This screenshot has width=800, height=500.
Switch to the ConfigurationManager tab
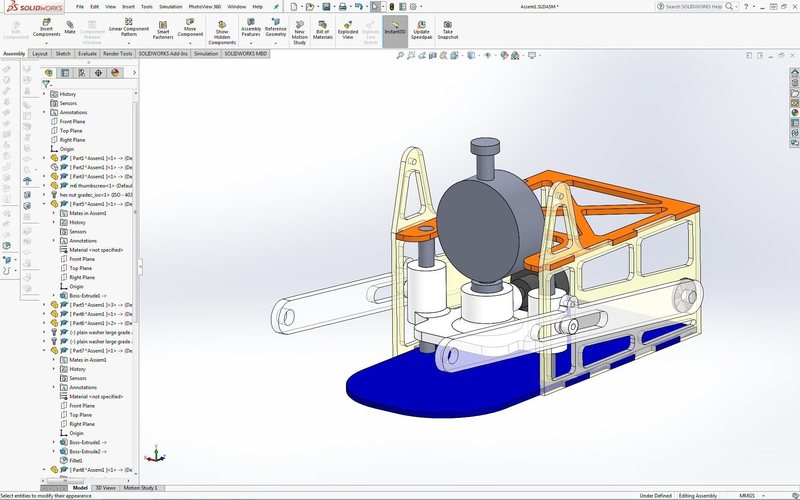pyautogui.click(x=82, y=73)
